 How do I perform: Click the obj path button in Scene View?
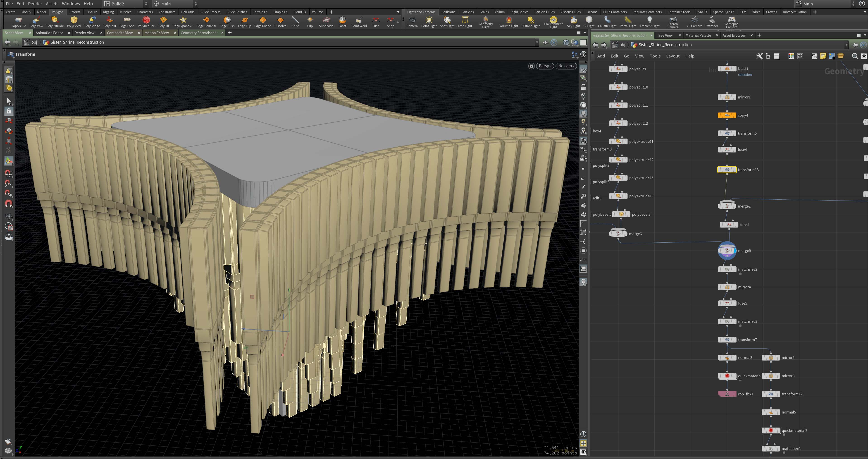click(34, 42)
